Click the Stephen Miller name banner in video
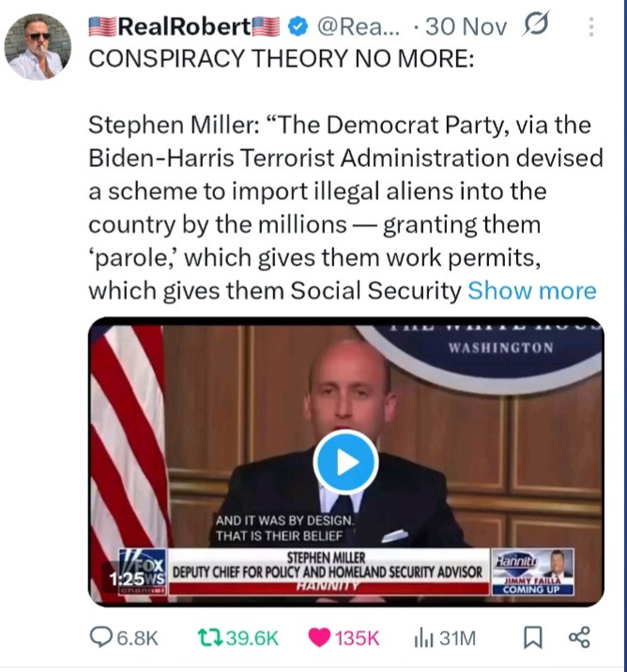The image size is (627, 672). [327, 567]
